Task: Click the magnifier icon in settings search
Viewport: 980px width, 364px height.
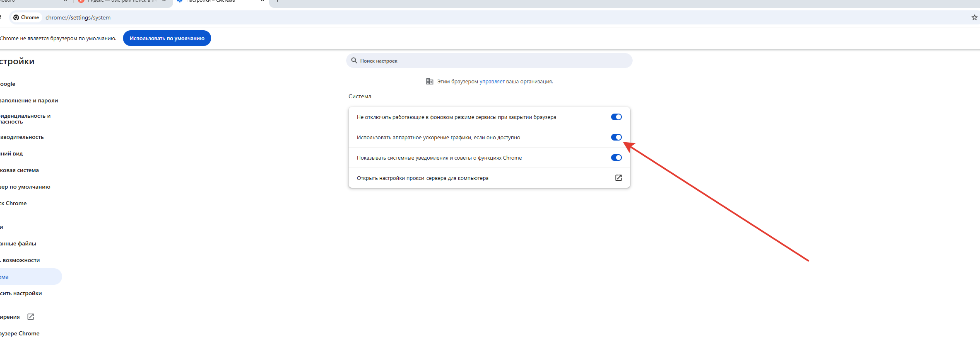Action: pos(354,61)
